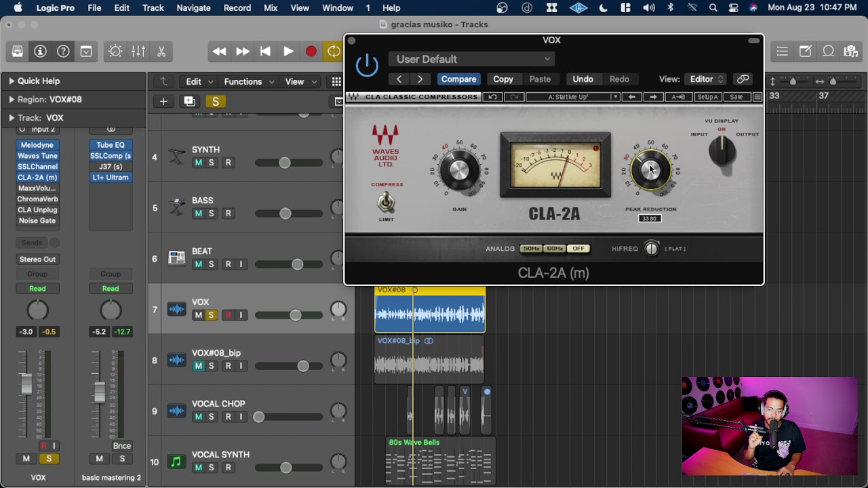Viewport: 868px width, 488px height.
Task: Add new track with plus button
Action: [x=163, y=101]
